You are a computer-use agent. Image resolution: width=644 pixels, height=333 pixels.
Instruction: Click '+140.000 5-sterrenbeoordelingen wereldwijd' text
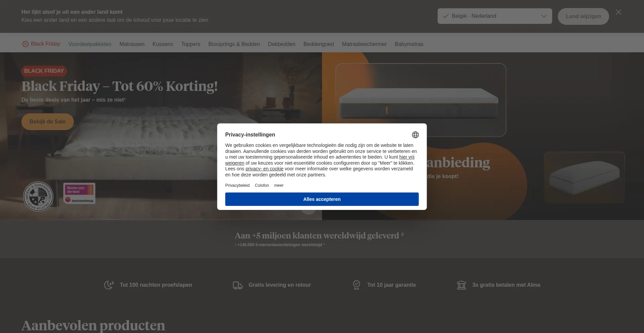tap(280, 245)
